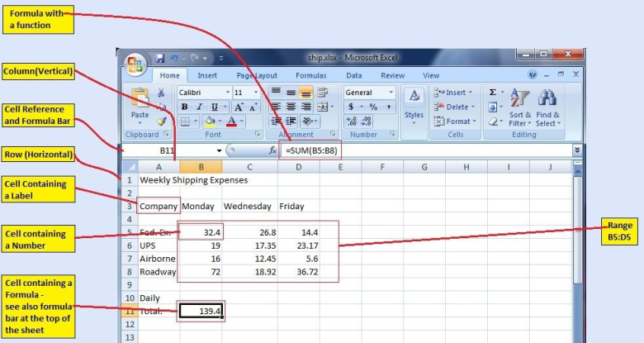Apply Accounting dollar number format
Screen dimensions: 644x343
tap(351, 107)
